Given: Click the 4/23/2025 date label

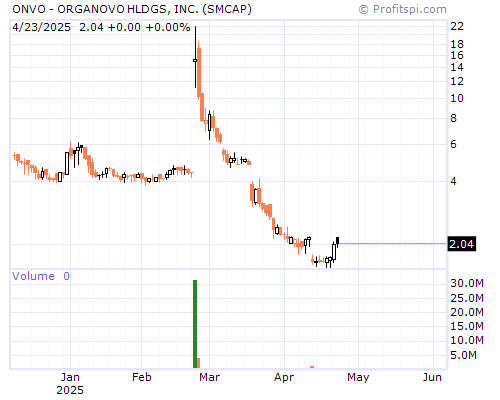Looking at the screenshot, I should tap(41, 27).
